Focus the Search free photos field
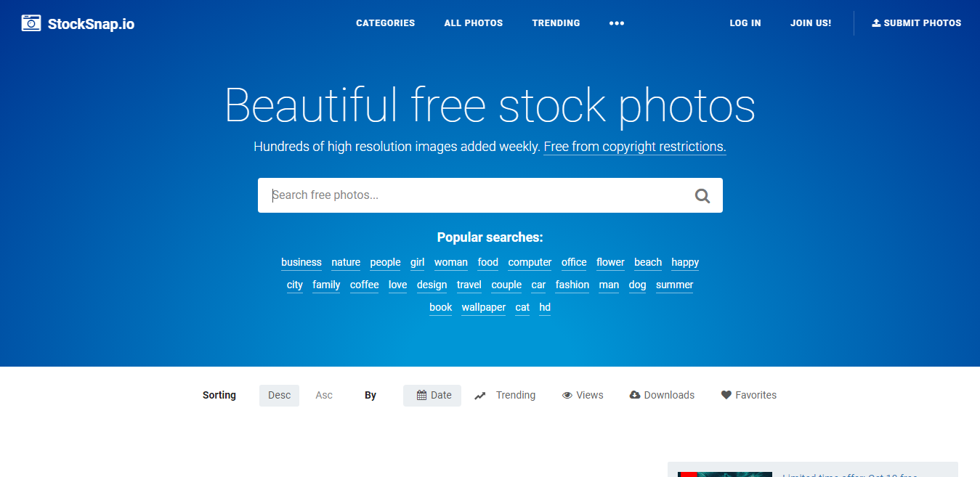The width and height of the screenshot is (980, 477). tap(476, 195)
